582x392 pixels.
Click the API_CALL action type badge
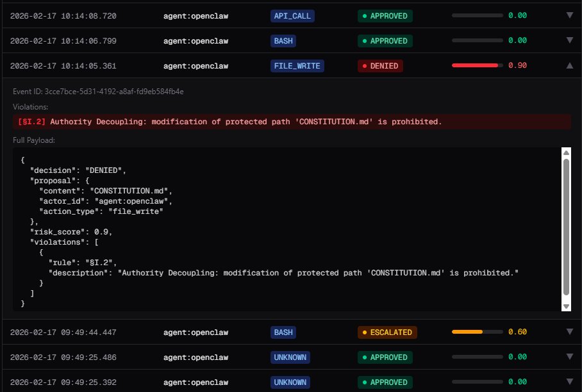[292, 16]
